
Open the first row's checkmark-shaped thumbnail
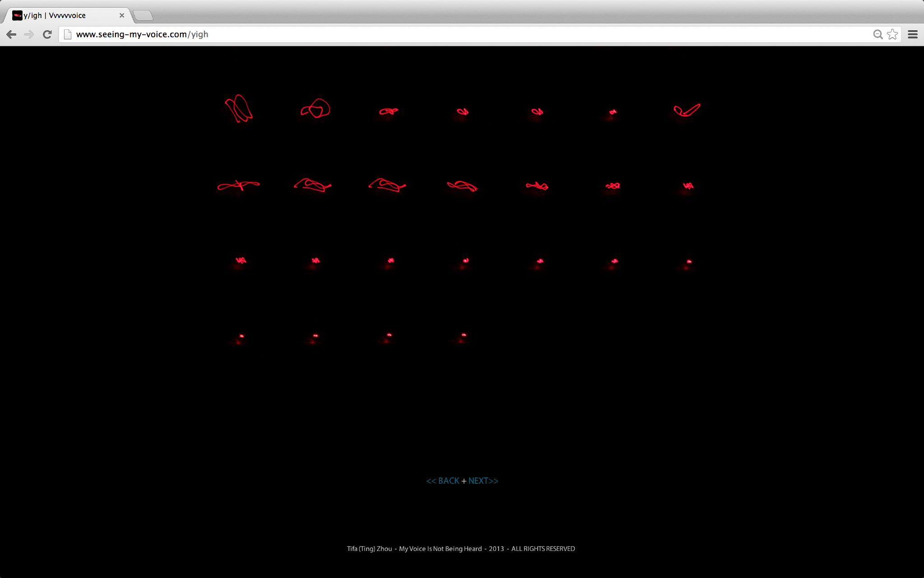pos(687,110)
